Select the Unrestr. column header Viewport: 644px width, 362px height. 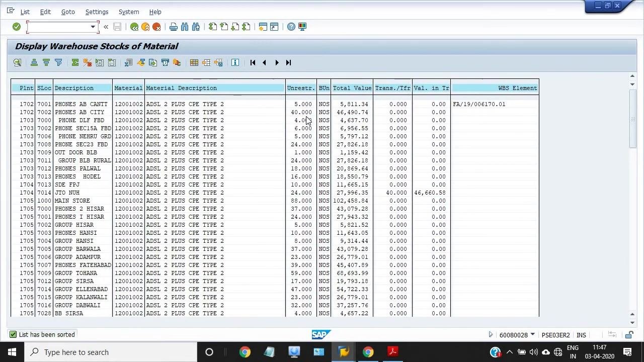(301, 88)
